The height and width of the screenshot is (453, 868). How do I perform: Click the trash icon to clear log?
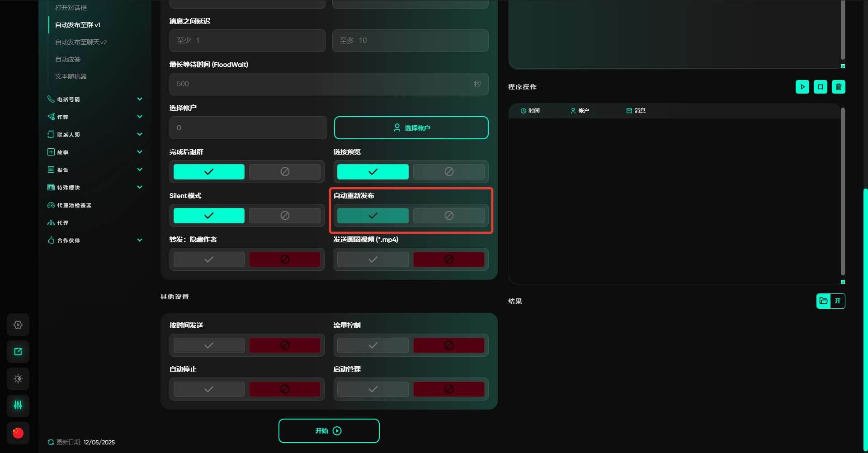(838, 87)
